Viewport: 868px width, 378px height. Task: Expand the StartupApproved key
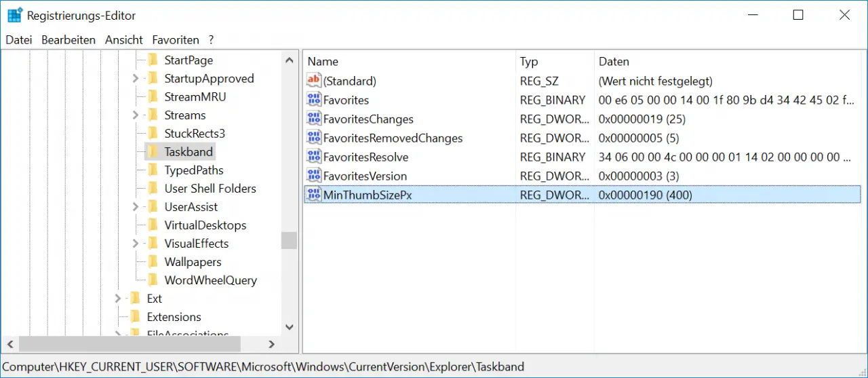136,79
